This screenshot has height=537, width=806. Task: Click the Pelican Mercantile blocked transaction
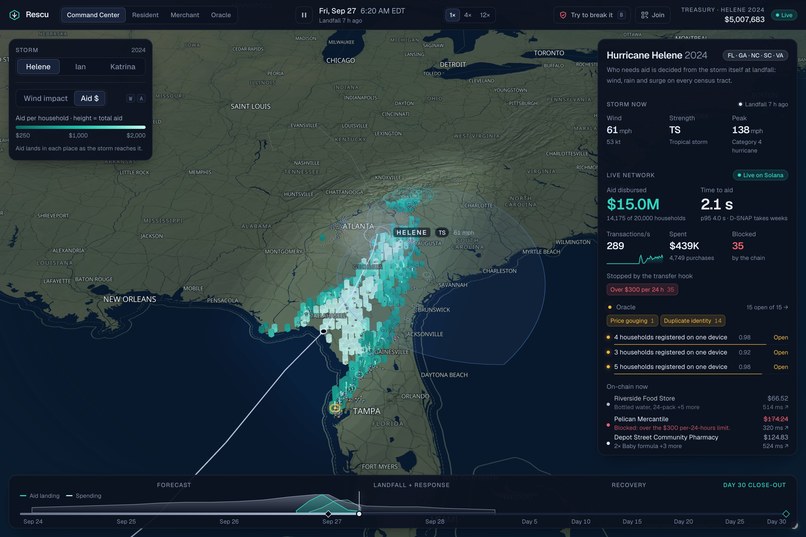coord(698,423)
